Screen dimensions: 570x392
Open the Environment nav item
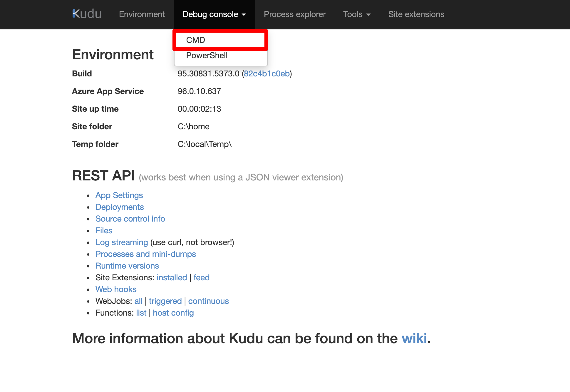click(142, 14)
